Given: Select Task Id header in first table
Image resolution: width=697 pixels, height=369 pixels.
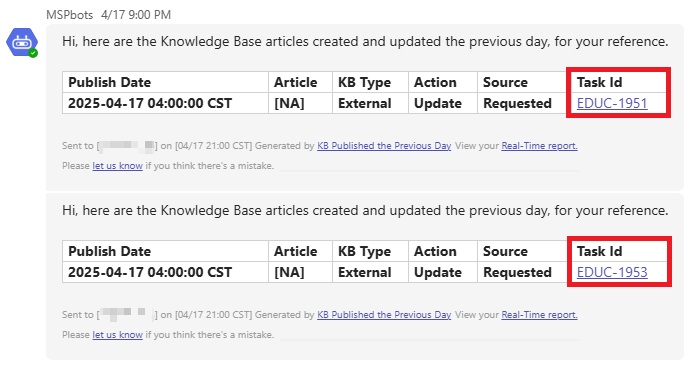Looking at the screenshot, I should (599, 82).
